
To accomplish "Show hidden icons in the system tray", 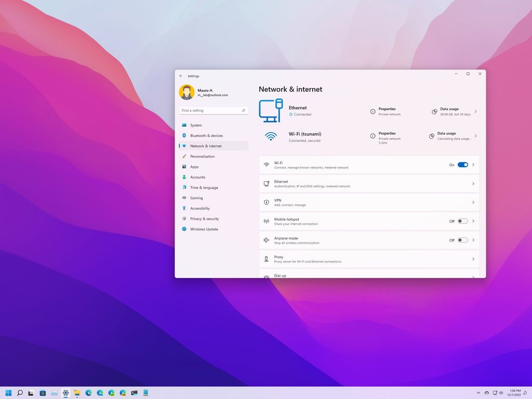I will pyautogui.click(x=478, y=393).
